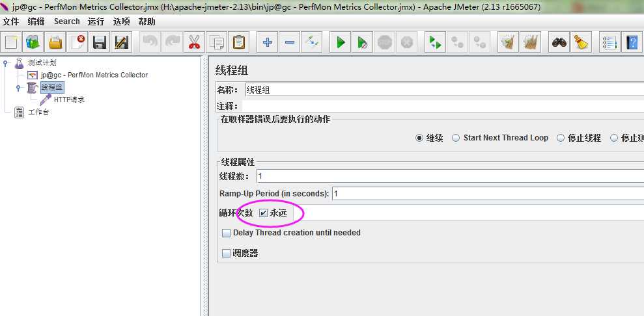Open the 选项 menu

[x=121, y=21]
